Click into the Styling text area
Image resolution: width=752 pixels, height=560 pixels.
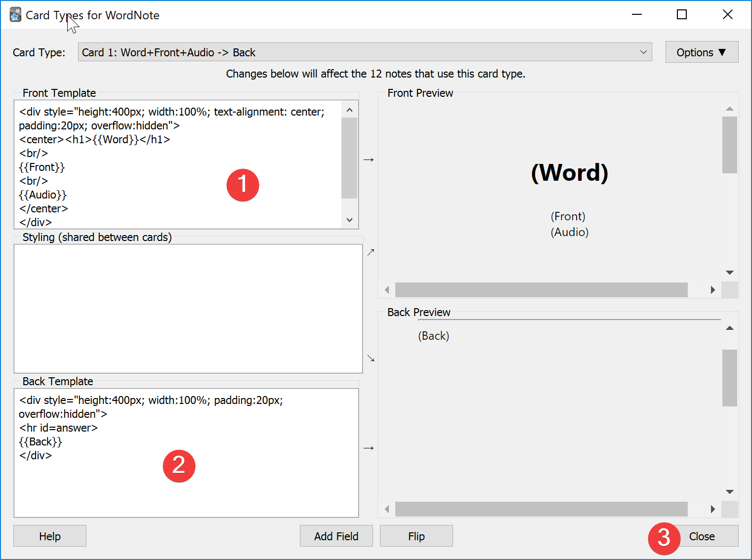pos(188,309)
